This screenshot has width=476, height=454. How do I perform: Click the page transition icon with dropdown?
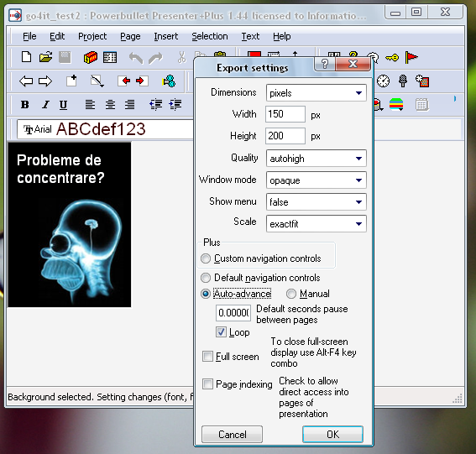(x=97, y=81)
